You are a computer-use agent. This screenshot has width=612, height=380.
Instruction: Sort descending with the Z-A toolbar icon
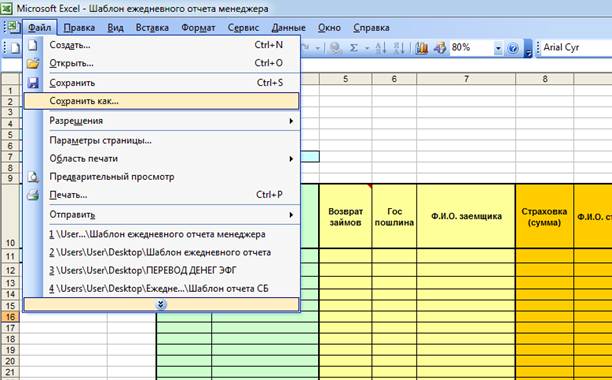[x=399, y=48]
